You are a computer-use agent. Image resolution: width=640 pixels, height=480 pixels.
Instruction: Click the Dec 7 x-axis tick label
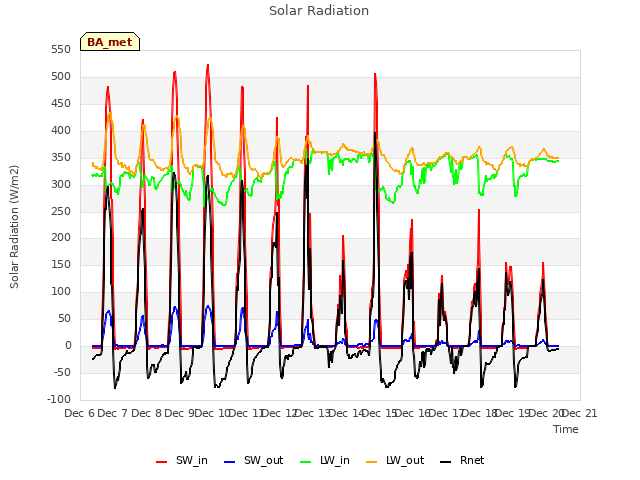point(113,413)
